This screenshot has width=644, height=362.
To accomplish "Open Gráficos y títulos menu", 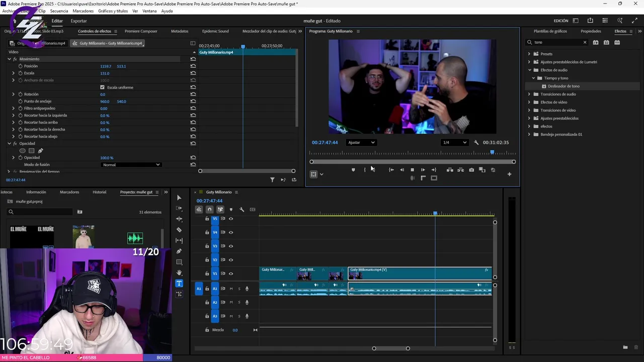I will click(x=113, y=11).
